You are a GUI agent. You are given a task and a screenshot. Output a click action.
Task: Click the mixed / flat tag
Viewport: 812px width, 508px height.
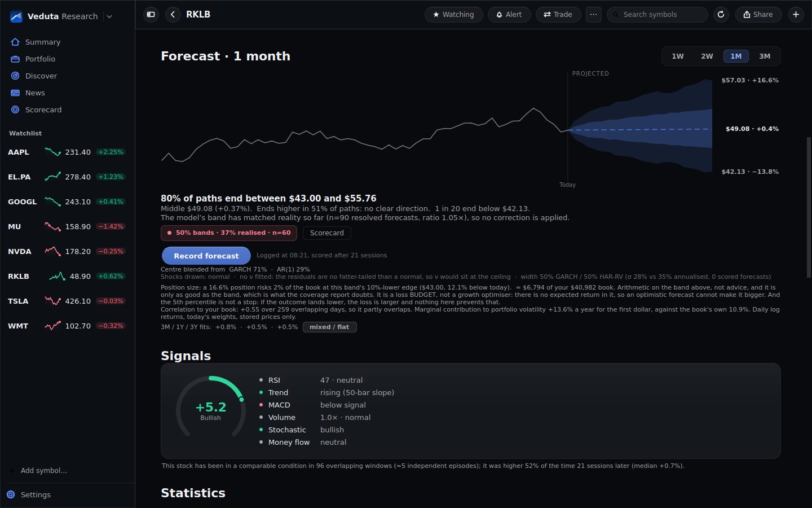[x=329, y=327]
